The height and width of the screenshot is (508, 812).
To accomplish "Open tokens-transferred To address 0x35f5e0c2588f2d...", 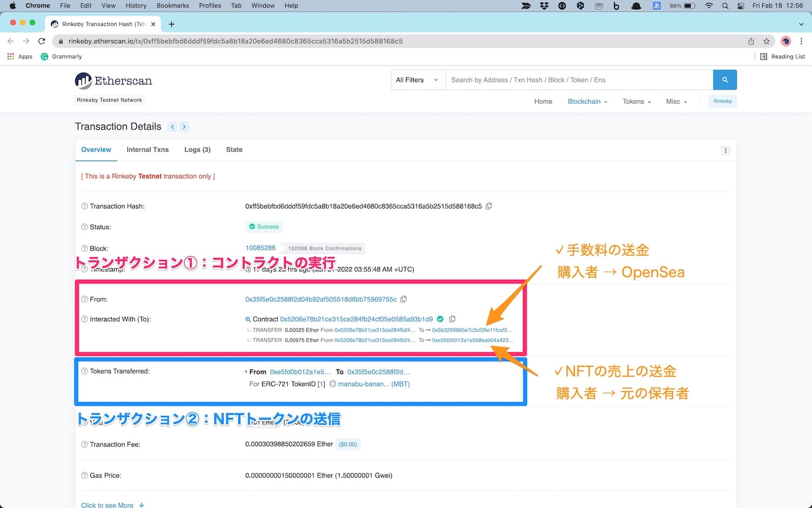I will 378,372.
